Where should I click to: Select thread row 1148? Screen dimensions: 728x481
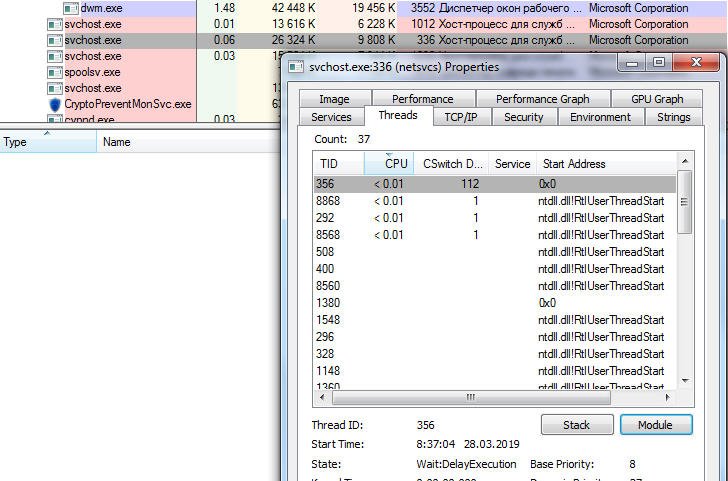(495, 371)
